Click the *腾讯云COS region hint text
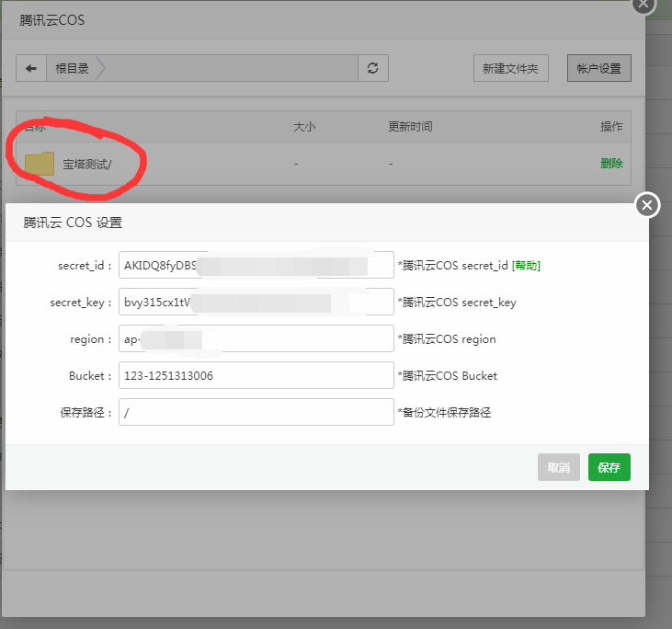Image resolution: width=672 pixels, height=629 pixels. (447, 339)
